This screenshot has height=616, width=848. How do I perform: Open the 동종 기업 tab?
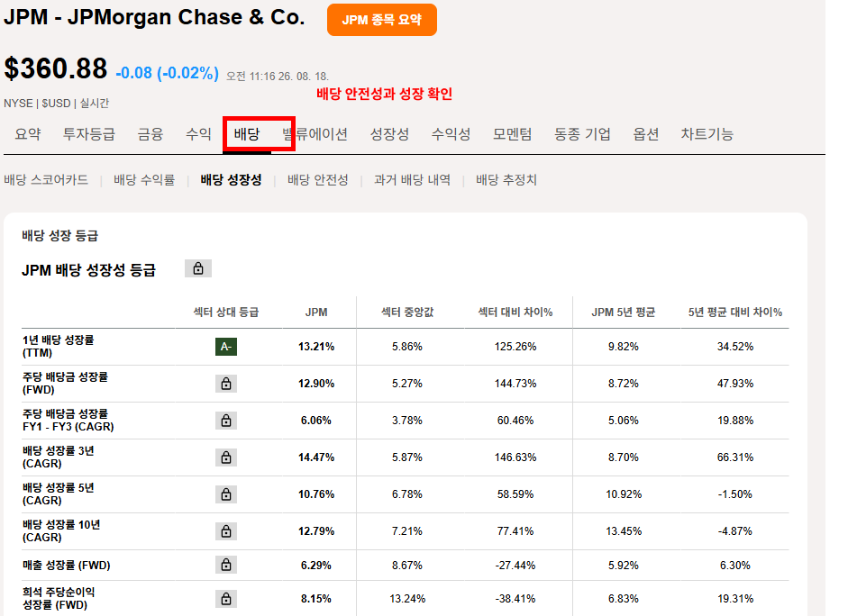[x=582, y=134]
